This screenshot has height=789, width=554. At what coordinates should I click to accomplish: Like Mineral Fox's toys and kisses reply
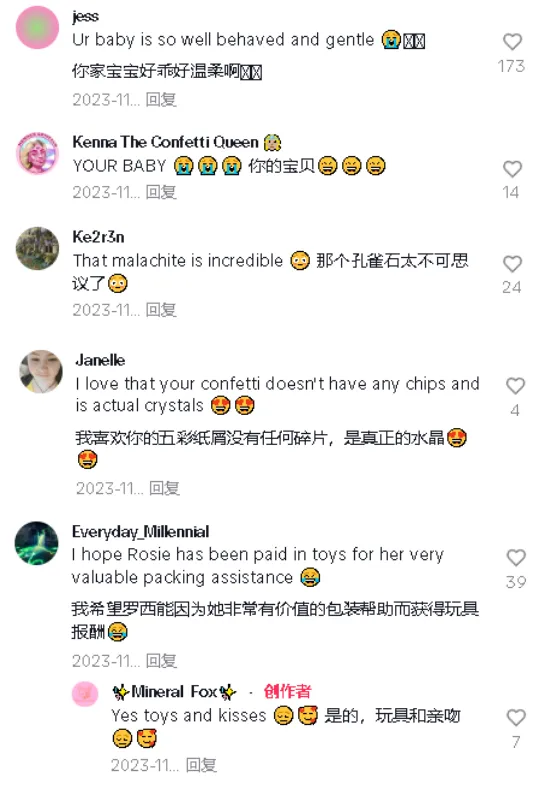tap(516, 718)
